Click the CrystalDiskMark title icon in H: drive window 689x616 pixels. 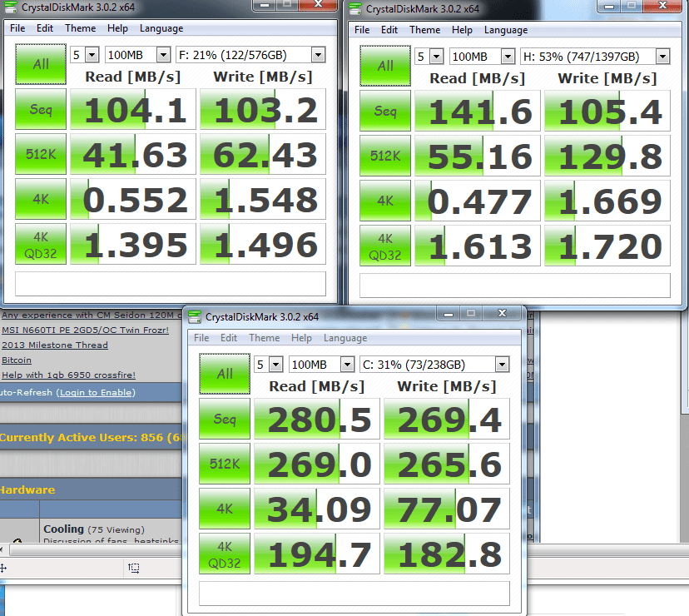coord(355,9)
